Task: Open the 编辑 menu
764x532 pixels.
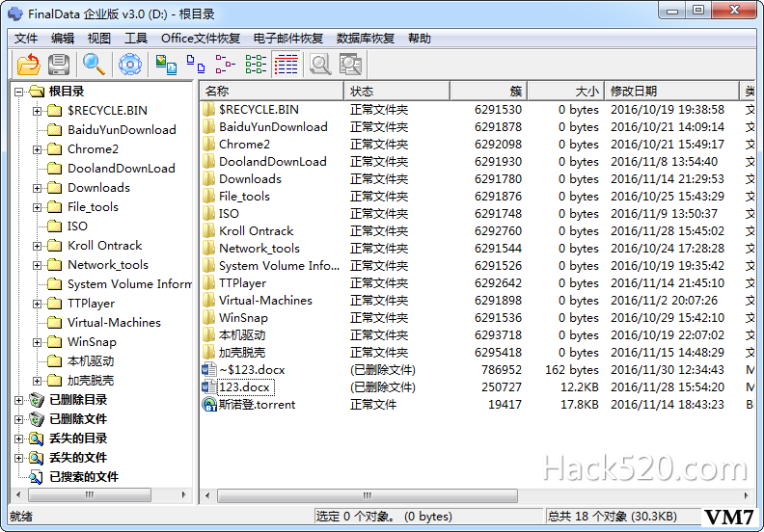Action: click(x=63, y=38)
